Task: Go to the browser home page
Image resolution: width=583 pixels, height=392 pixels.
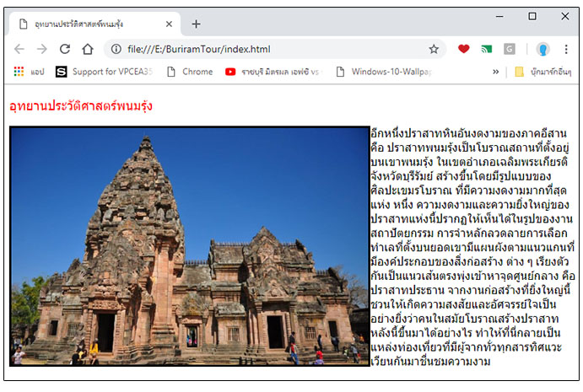Action: pyautogui.click(x=87, y=49)
